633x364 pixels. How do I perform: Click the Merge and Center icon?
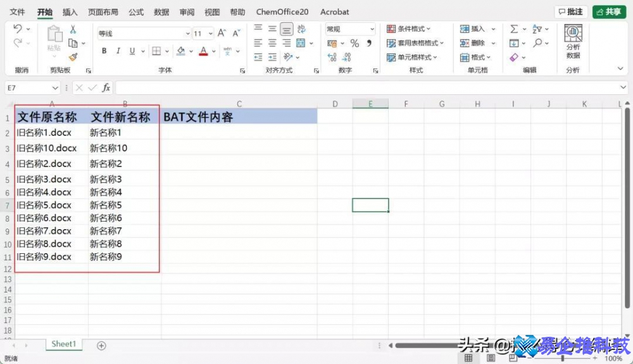(x=301, y=43)
